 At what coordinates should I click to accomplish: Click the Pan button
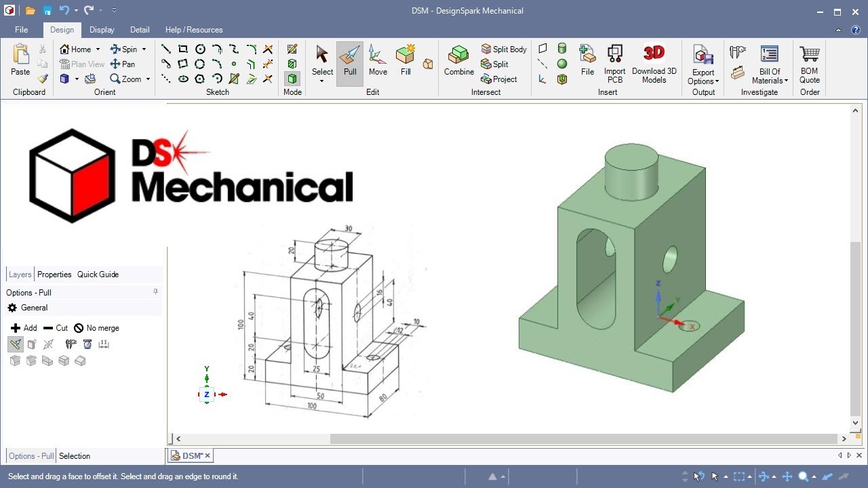[123, 64]
